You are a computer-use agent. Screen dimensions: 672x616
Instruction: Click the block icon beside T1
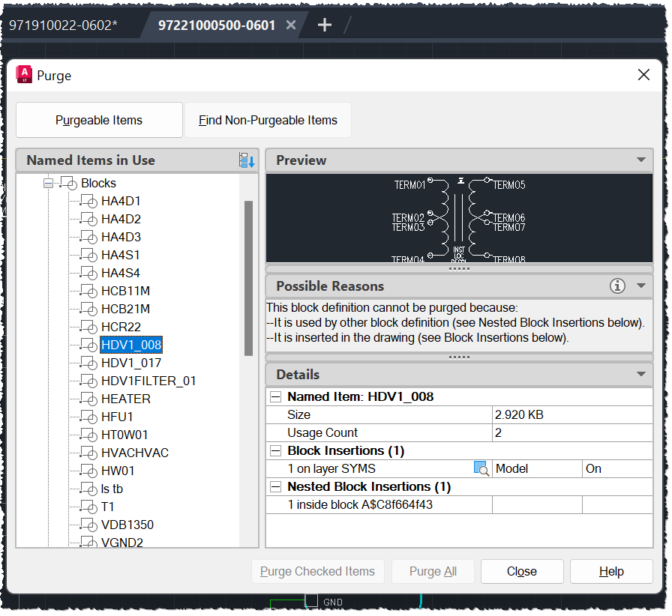click(88, 507)
